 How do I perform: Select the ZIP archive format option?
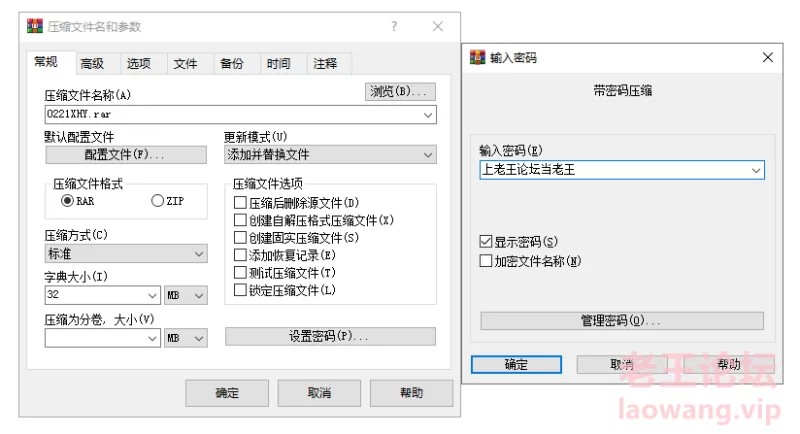(157, 201)
